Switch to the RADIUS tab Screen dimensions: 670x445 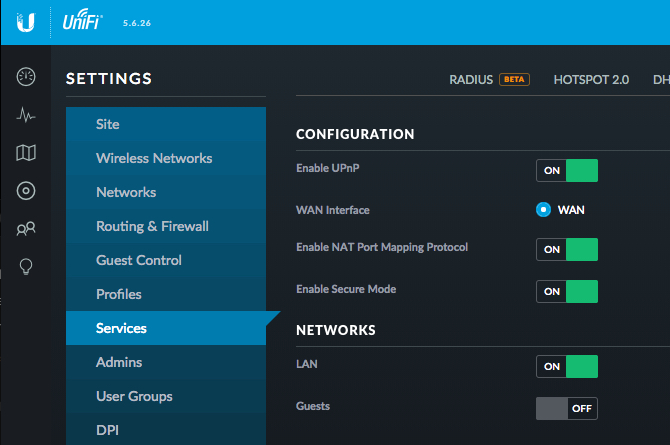(472, 79)
